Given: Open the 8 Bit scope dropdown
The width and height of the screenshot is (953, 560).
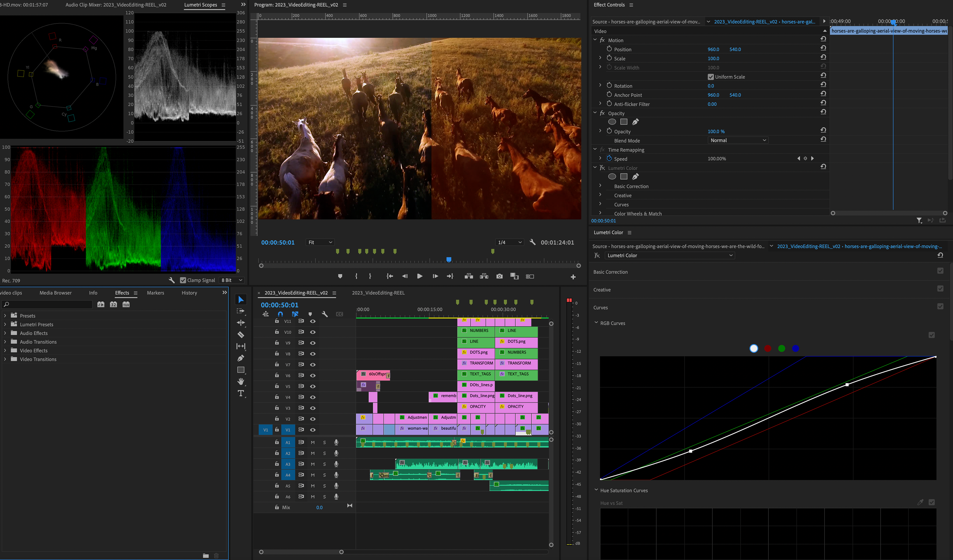Looking at the screenshot, I should pos(232,280).
